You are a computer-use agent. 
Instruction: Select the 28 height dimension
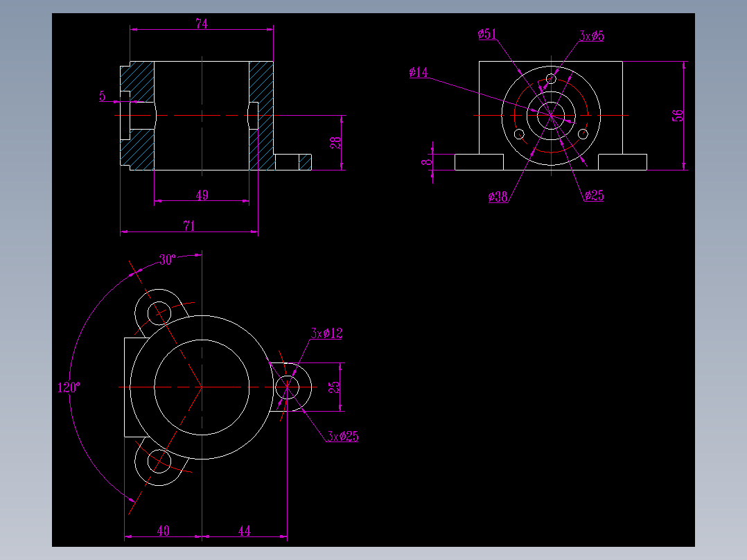tap(336, 143)
